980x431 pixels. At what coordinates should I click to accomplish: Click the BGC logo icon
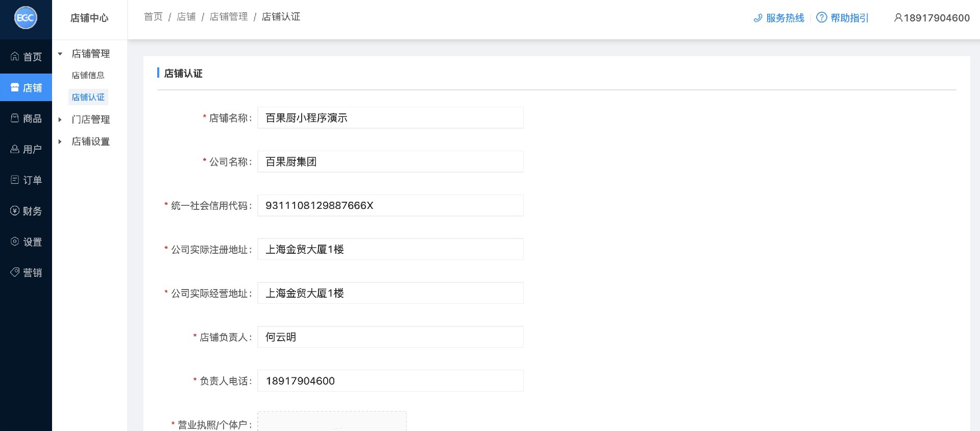(x=26, y=18)
